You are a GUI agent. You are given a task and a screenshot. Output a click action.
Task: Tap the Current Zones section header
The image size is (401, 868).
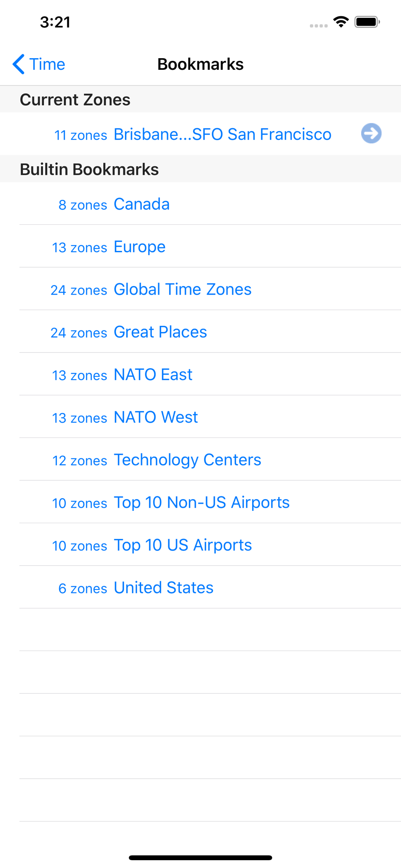75,99
